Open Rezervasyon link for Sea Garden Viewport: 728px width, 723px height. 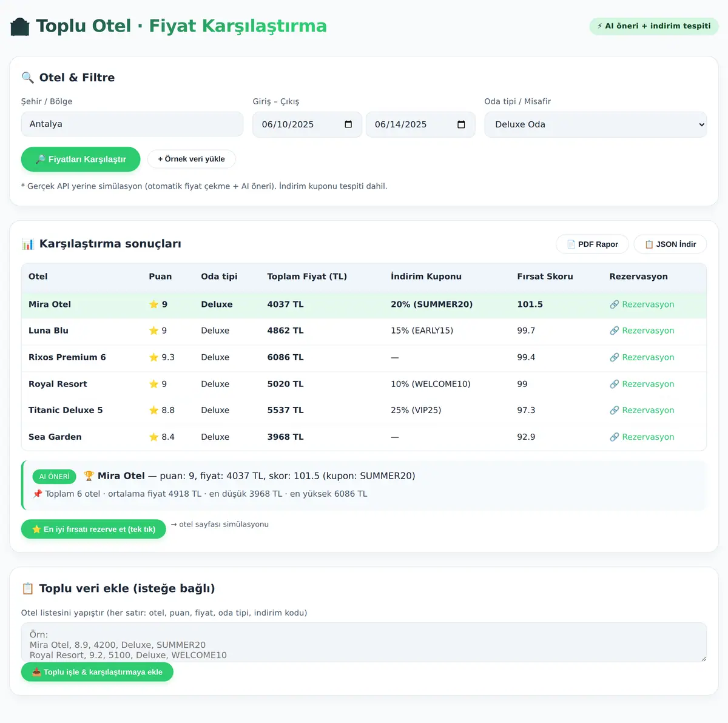point(642,437)
